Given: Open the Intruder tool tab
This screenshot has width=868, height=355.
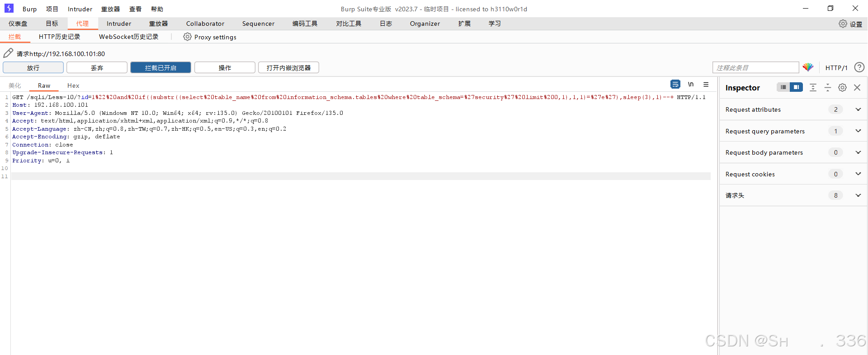Looking at the screenshot, I should coord(119,24).
